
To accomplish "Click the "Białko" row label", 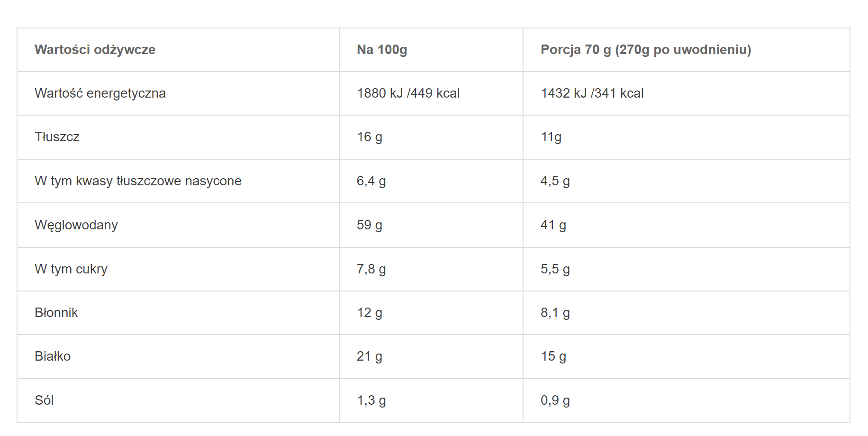I will click(x=53, y=356).
